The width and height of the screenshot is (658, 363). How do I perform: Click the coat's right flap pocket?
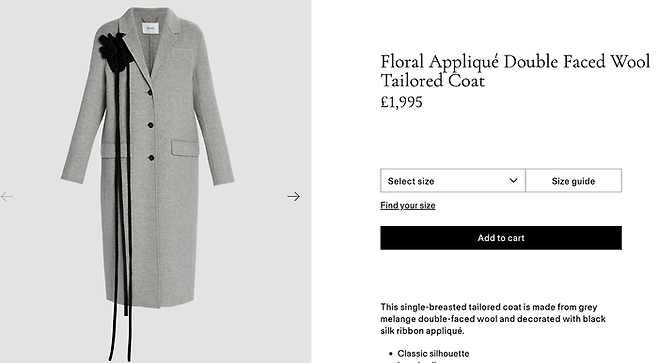pyautogui.click(x=185, y=149)
